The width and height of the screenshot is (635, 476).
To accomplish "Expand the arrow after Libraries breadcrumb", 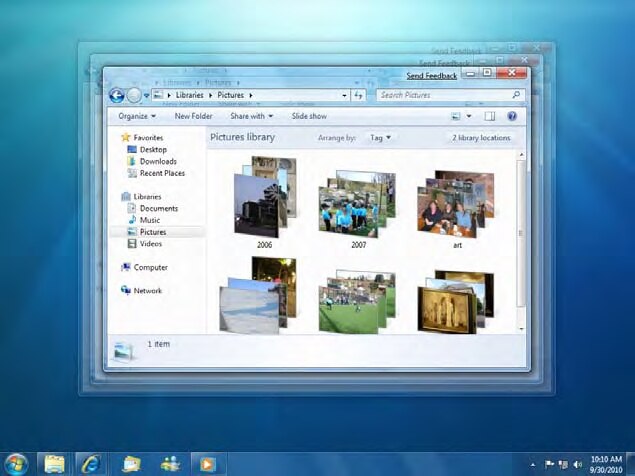I will pos(210,96).
